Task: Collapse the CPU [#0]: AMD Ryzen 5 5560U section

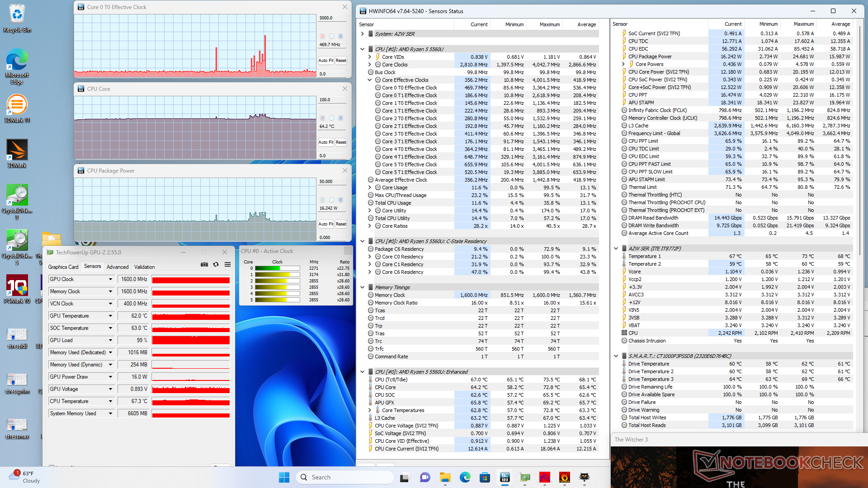Action: (x=362, y=49)
